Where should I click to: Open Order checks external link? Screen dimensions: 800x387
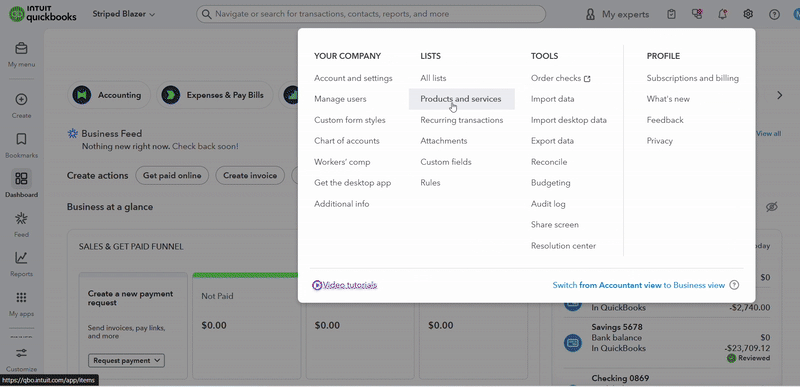pyautogui.click(x=560, y=78)
